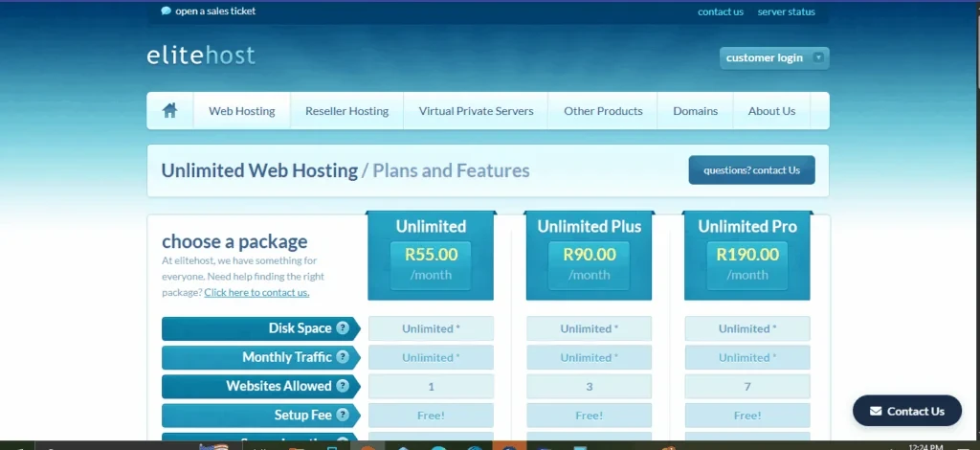The width and height of the screenshot is (980, 450).
Task: Open Monthly Traffic help question mark
Action: click(343, 357)
